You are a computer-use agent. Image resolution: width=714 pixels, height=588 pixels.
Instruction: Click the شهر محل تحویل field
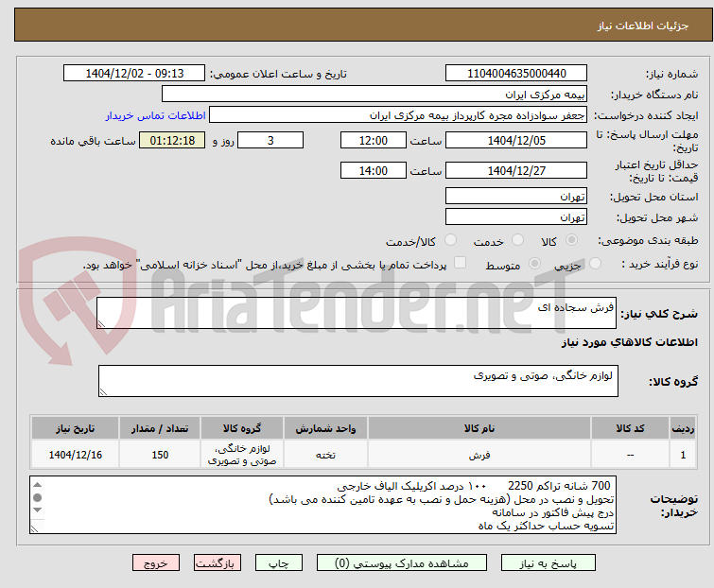[516, 216]
